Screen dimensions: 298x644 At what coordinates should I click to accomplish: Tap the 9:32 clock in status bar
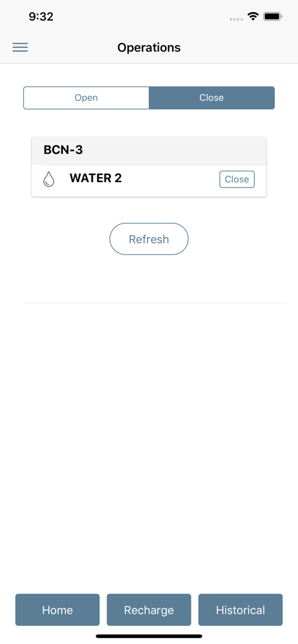[x=41, y=17]
